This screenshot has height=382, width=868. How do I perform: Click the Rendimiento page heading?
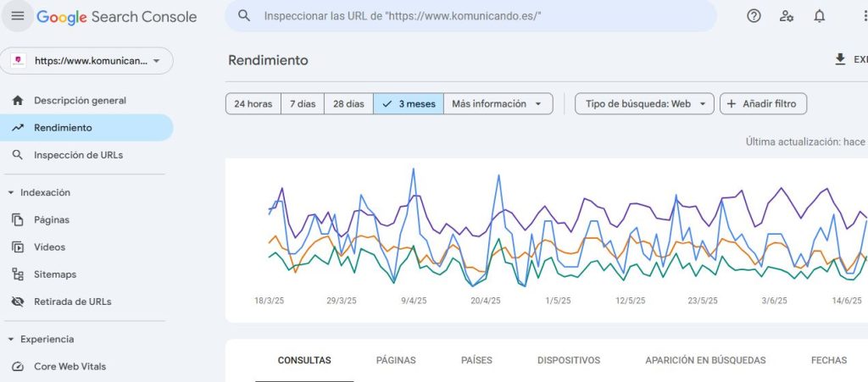pyautogui.click(x=268, y=60)
